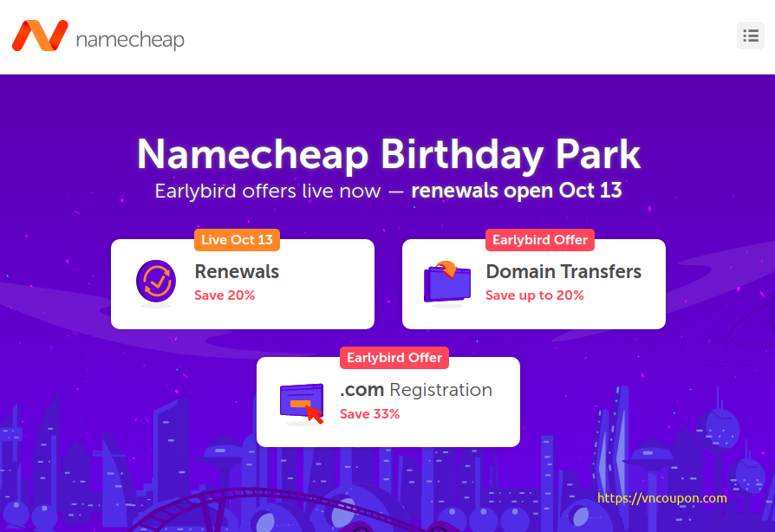Click the Namecheap Birthday Park headline
The height and width of the screenshot is (532, 775).
(387, 156)
